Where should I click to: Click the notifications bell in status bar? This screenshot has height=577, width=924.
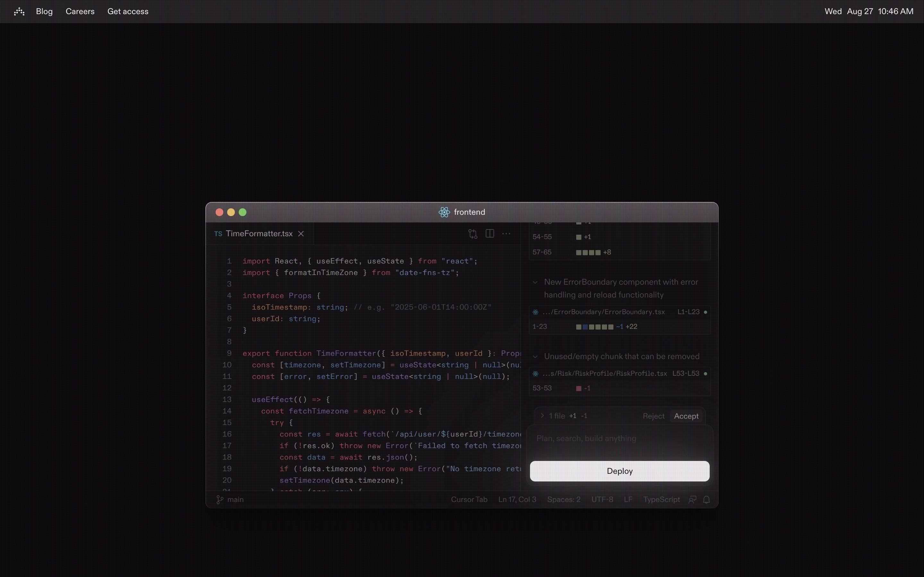(x=706, y=499)
